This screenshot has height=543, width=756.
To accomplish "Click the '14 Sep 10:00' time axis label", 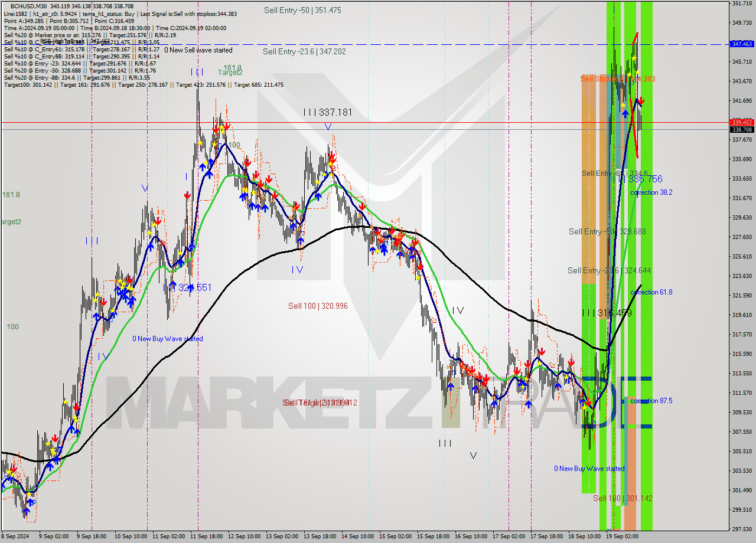I will pyautogui.click(x=358, y=537).
